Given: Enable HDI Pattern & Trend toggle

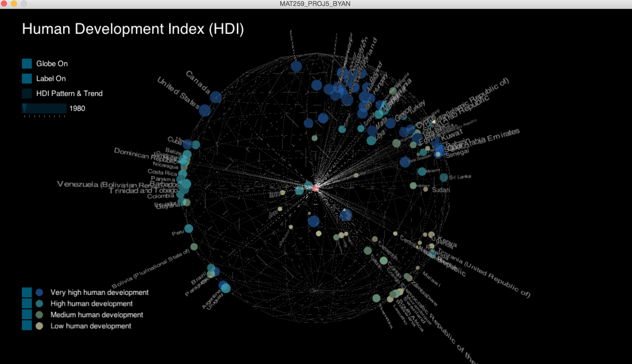Looking at the screenshot, I should pyautogui.click(x=27, y=93).
